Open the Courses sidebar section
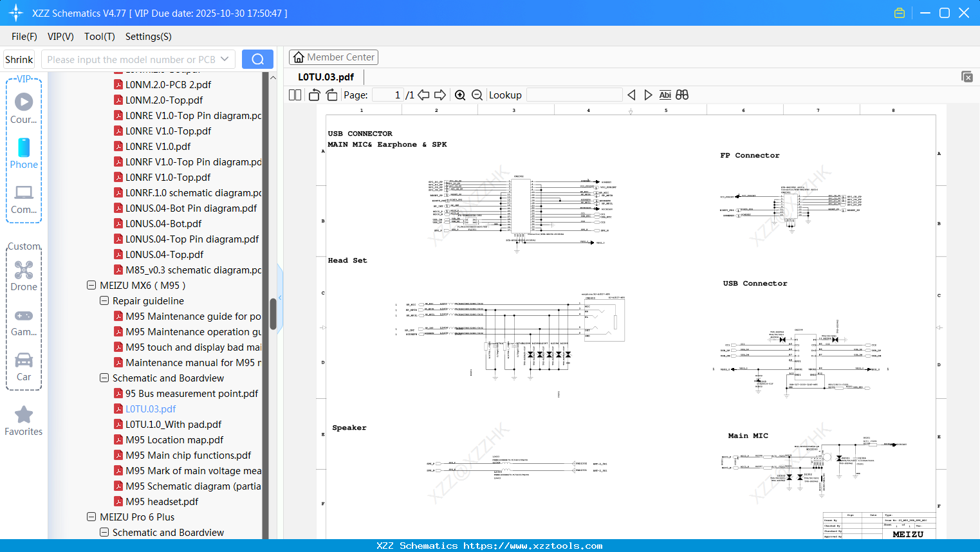Viewport: 980px width, 552px height. point(24,107)
